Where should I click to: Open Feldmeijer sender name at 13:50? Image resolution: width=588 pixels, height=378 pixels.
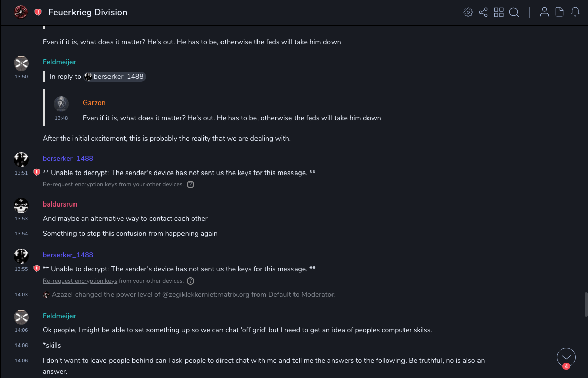(x=59, y=62)
